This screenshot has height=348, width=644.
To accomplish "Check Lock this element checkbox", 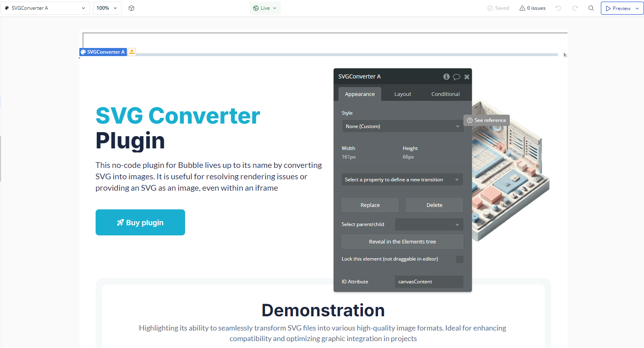I will [x=459, y=259].
